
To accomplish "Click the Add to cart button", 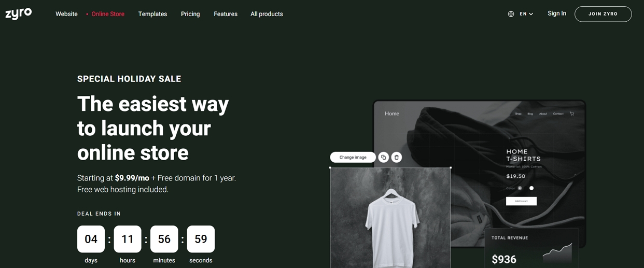I will (521, 201).
